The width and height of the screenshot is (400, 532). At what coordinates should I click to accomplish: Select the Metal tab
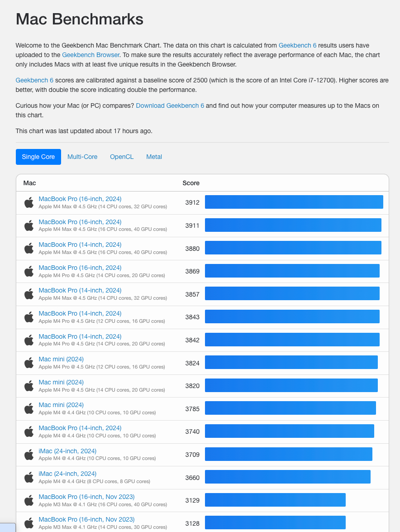[154, 157]
